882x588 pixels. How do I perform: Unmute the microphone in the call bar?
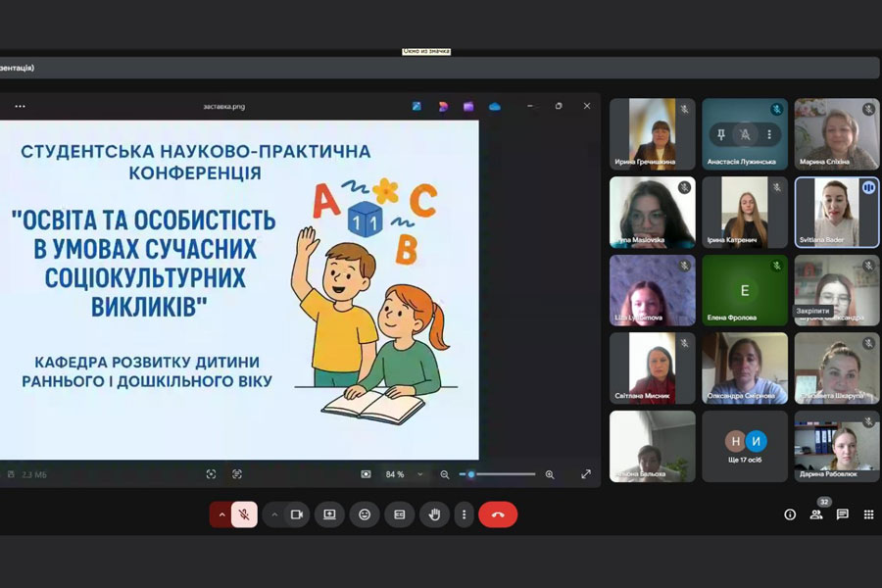244,514
